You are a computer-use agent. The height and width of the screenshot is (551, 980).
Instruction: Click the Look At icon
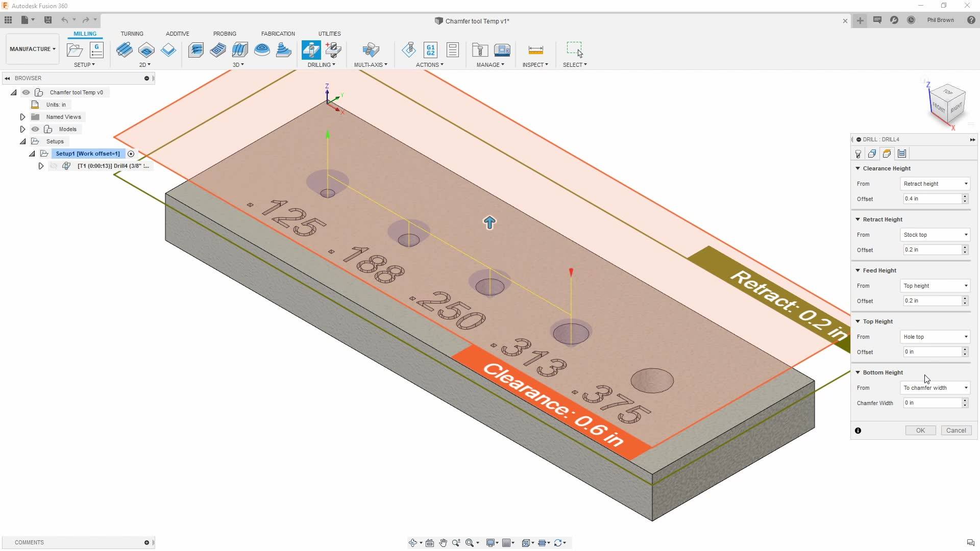[x=430, y=543]
